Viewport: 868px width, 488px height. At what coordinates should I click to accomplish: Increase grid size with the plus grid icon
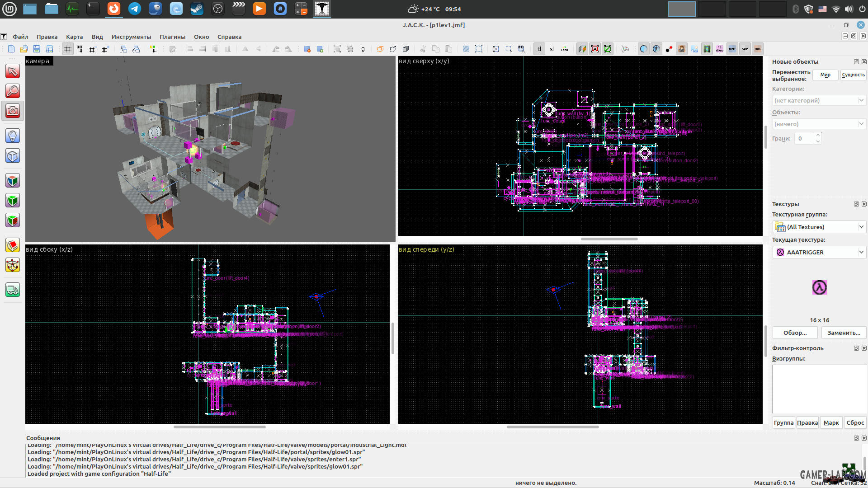click(x=105, y=49)
